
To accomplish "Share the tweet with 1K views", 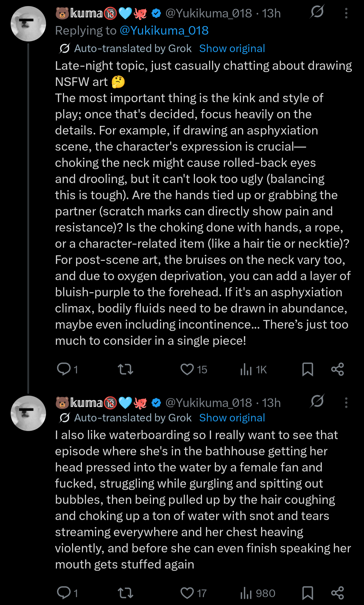I will [x=337, y=369].
